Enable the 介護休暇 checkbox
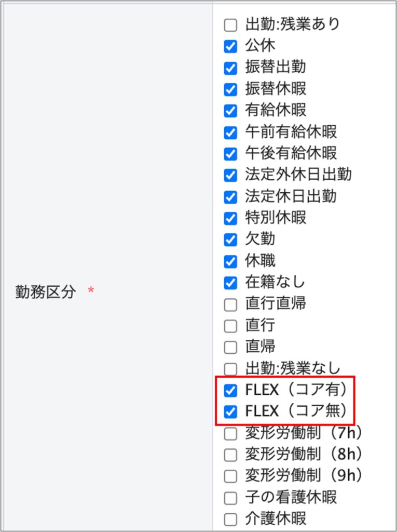The height and width of the screenshot is (532, 397). (x=230, y=520)
